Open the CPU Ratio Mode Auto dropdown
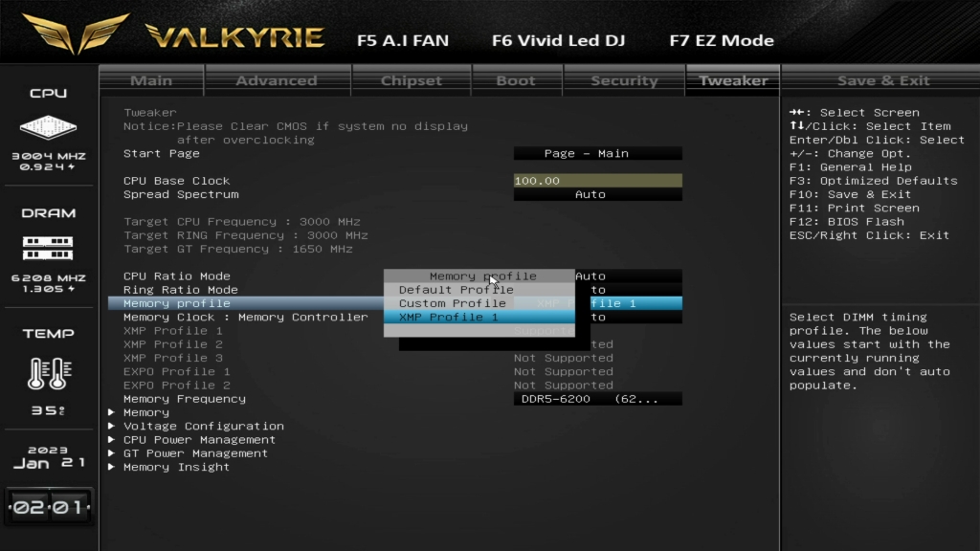 [x=628, y=276]
